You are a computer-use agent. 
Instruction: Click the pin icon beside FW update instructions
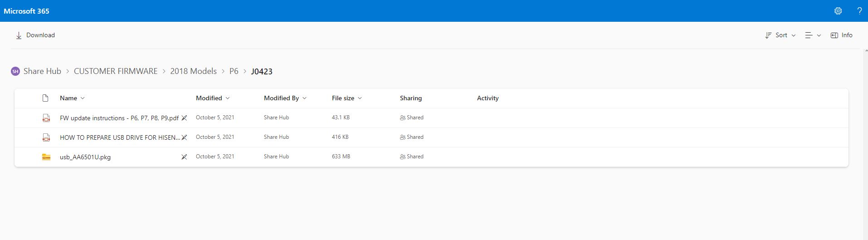point(184,118)
